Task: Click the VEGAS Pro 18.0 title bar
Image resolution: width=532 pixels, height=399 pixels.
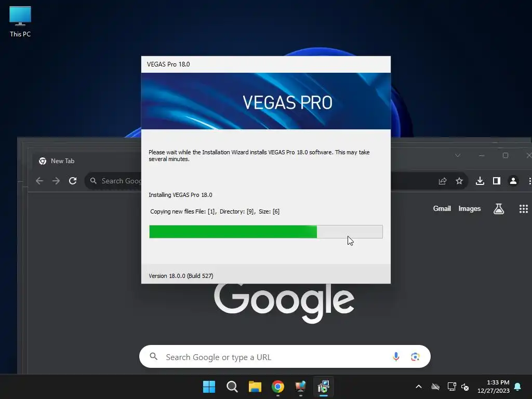Action: coord(266,64)
